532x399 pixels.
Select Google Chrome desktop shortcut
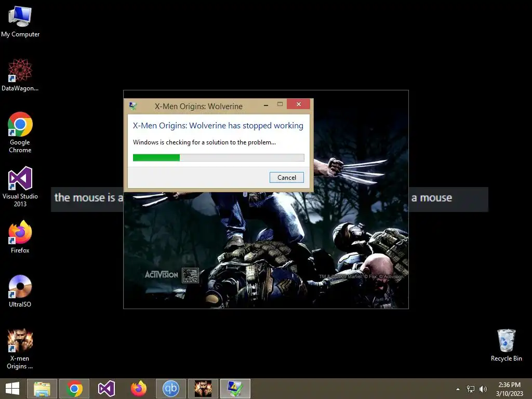pyautogui.click(x=20, y=132)
